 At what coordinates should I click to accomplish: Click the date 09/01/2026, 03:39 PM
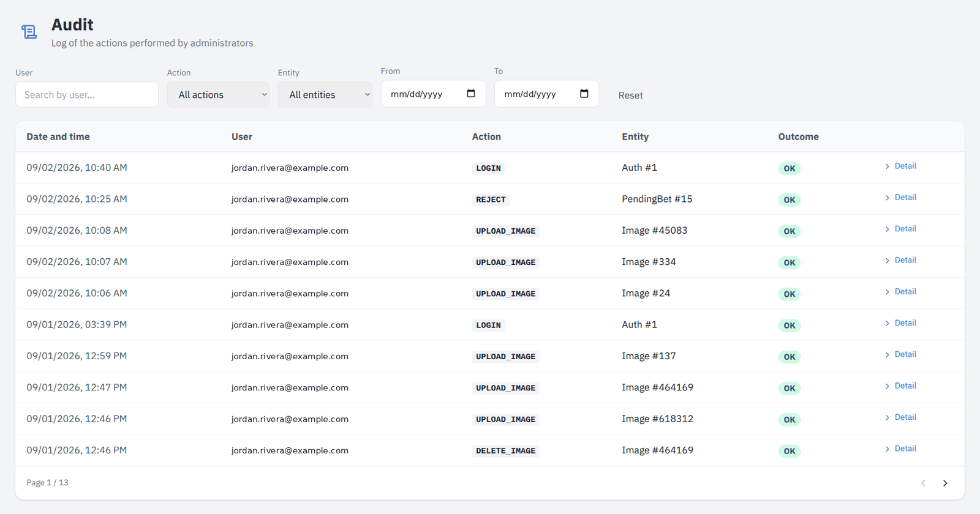click(77, 324)
